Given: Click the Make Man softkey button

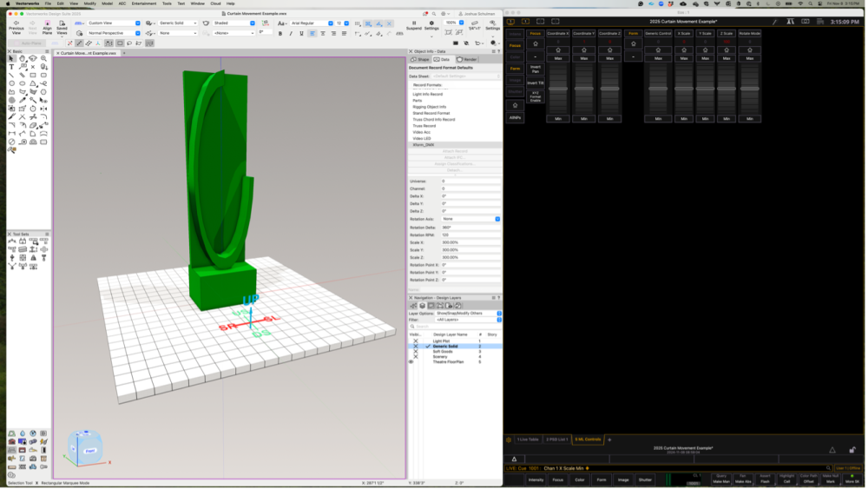Looking at the screenshot, I should [x=721, y=479].
